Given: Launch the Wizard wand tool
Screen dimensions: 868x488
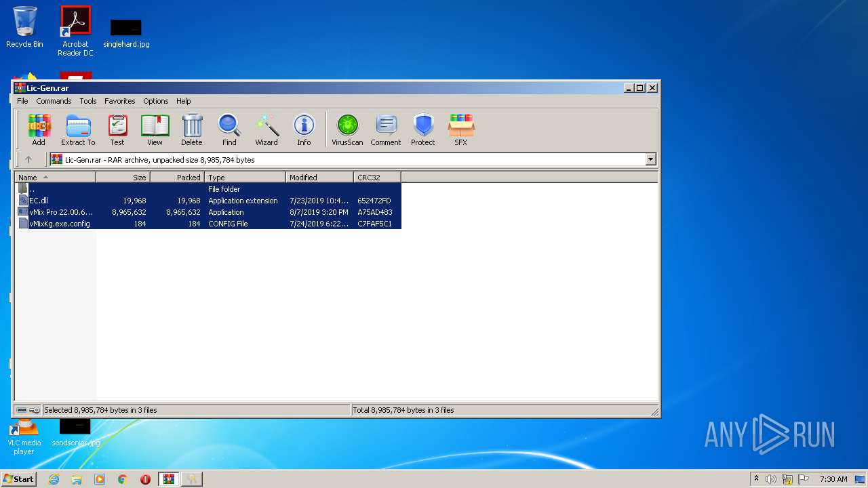Looking at the screenshot, I should click(267, 130).
